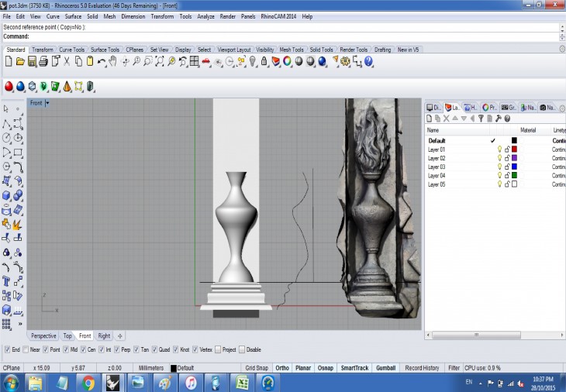Select the Pan hand tool
The width and height of the screenshot is (566, 392).
[x=112, y=61]
